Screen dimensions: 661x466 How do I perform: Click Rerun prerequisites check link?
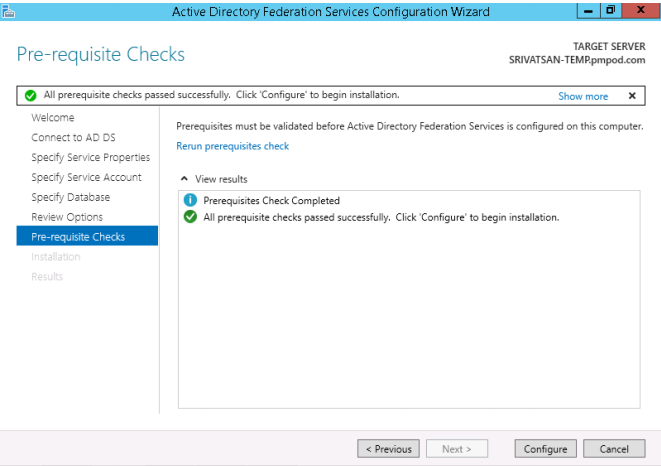pyautogui.click(x=232, y=146)
